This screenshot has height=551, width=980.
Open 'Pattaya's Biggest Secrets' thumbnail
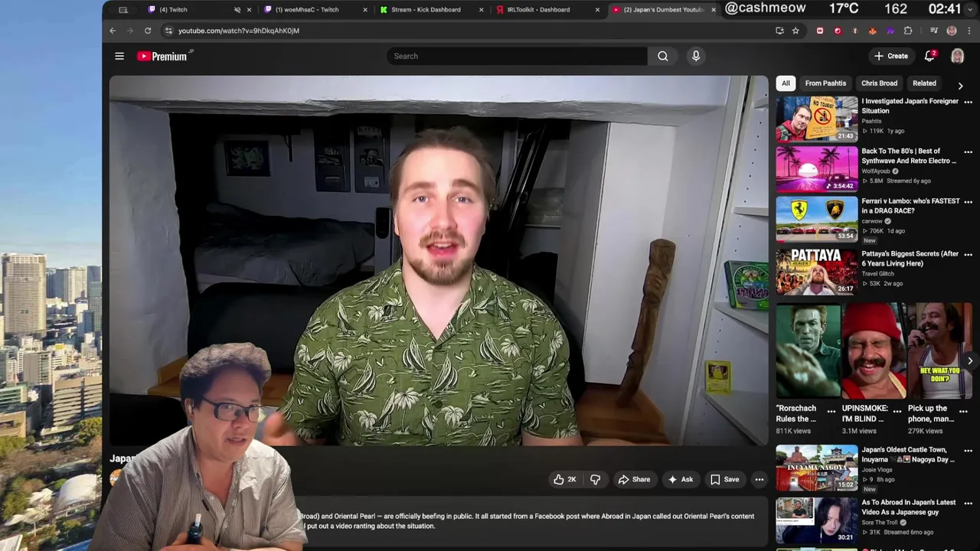[x=817, y=272]
